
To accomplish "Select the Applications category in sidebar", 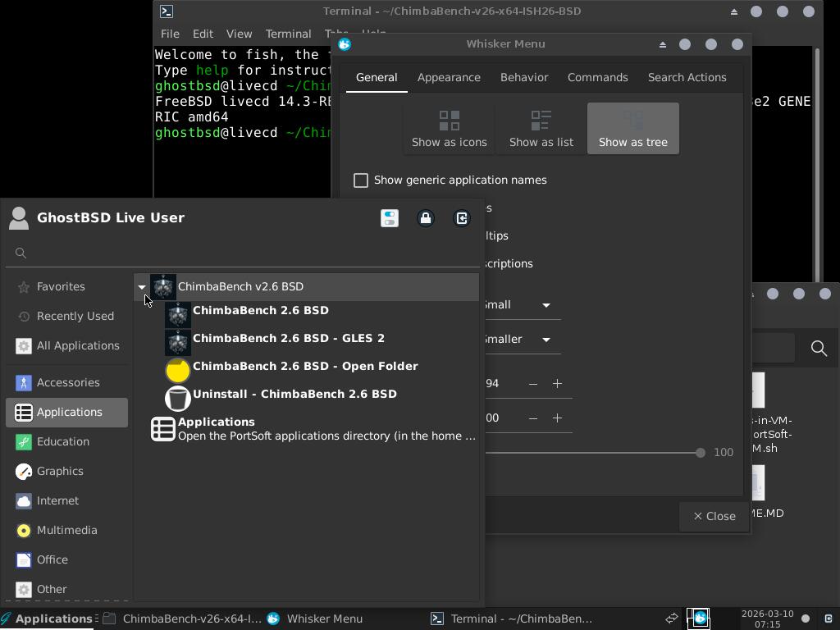I will click(67, 412).
